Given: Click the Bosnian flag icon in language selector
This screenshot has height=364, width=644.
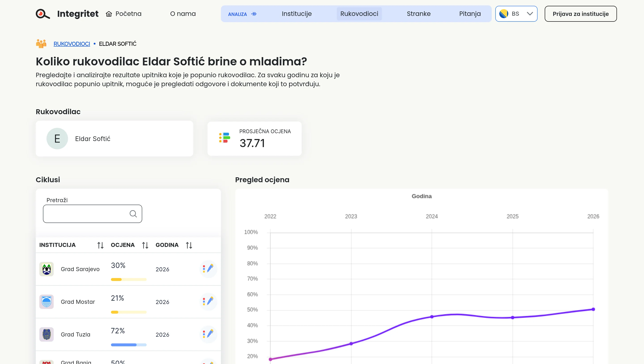Looking at the screenshot, I should (504, 14).
